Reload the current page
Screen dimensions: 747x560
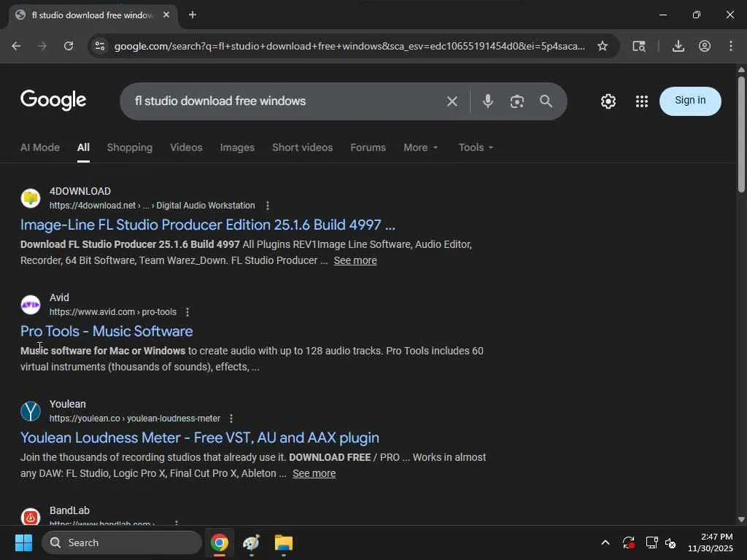click(69, 46)
